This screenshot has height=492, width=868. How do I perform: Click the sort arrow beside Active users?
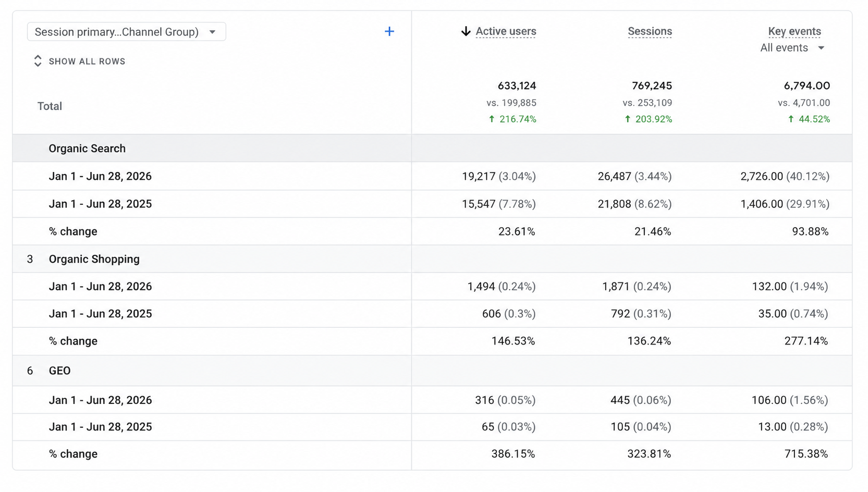466,31
